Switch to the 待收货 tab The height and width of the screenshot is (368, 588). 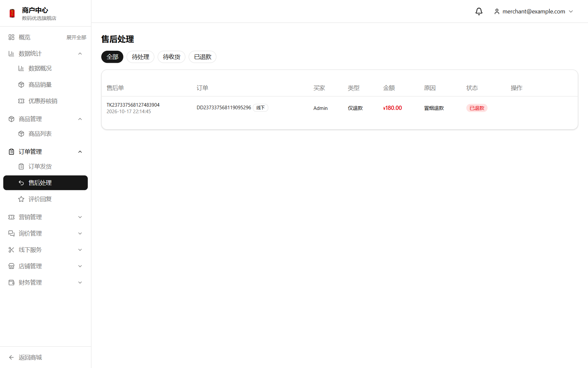coord(171,57)
